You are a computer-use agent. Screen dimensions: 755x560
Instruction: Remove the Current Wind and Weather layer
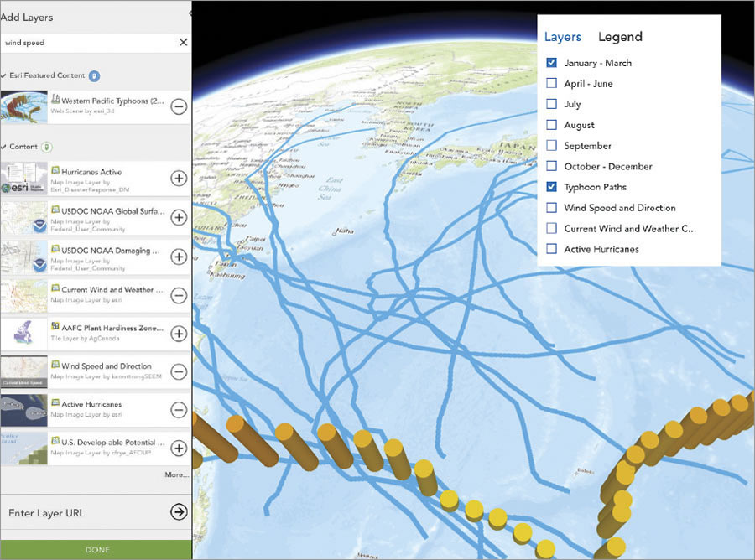pyautogui.click(x=177, y=295)
